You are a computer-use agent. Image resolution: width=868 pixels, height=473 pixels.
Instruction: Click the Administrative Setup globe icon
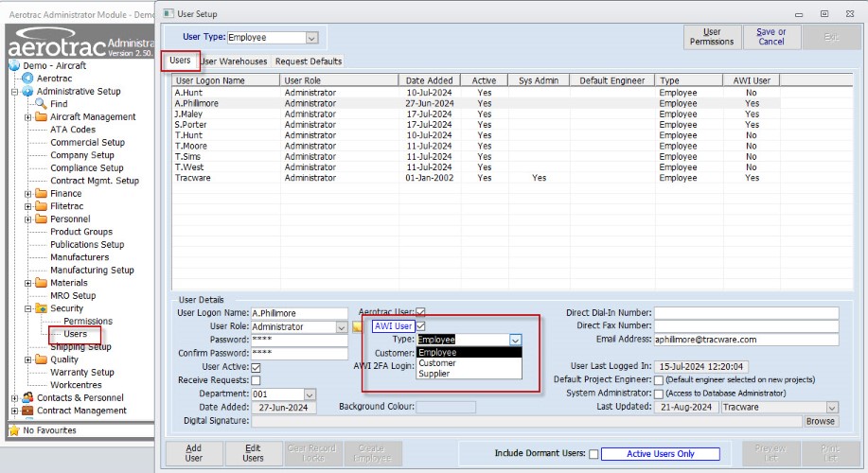coord(27,91)
